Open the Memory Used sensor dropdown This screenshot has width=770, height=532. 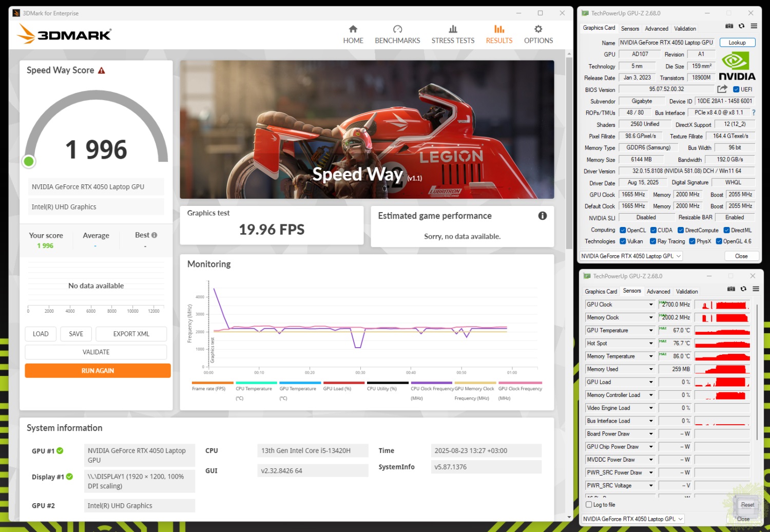click(651, 369)
